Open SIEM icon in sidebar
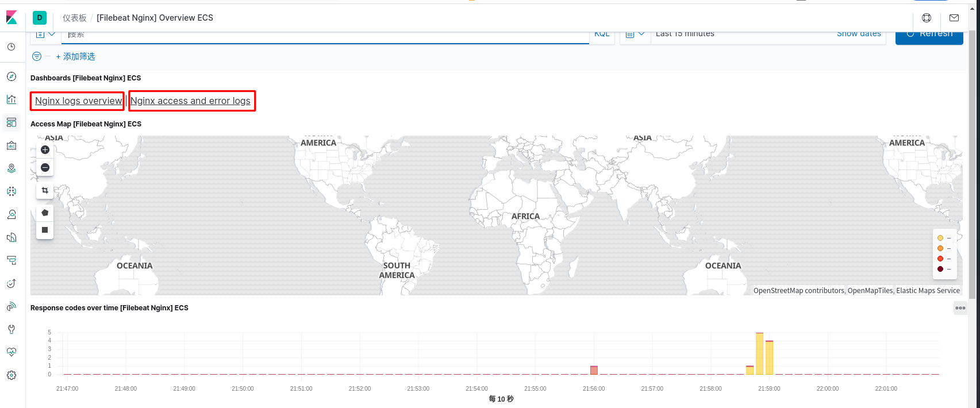Viewport: 980px width, 408px height. 11,306
